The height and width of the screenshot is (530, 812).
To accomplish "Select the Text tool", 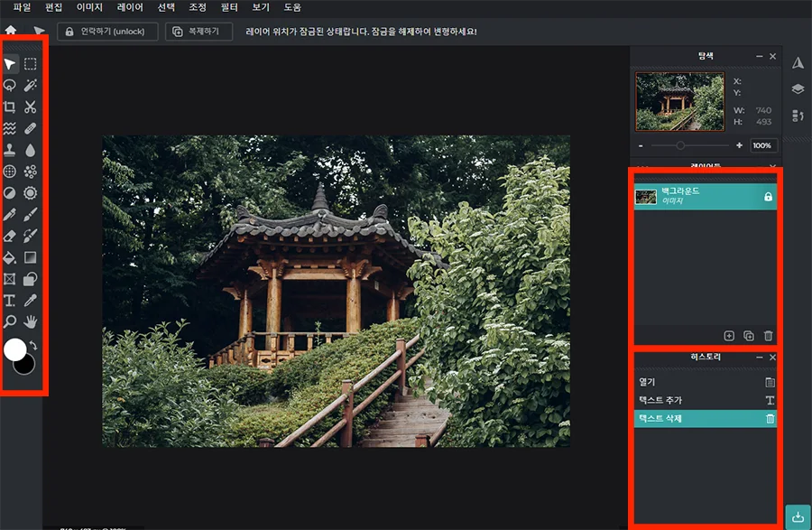I will click(11, 300).
